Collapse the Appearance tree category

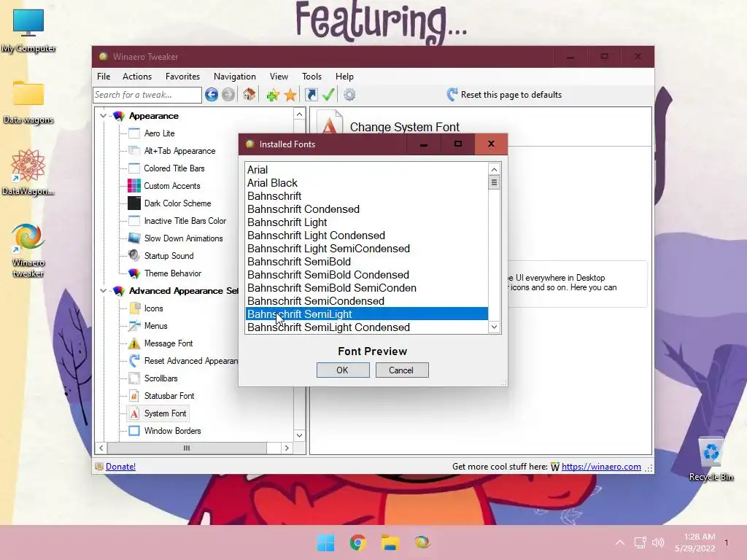pos(103,116)
